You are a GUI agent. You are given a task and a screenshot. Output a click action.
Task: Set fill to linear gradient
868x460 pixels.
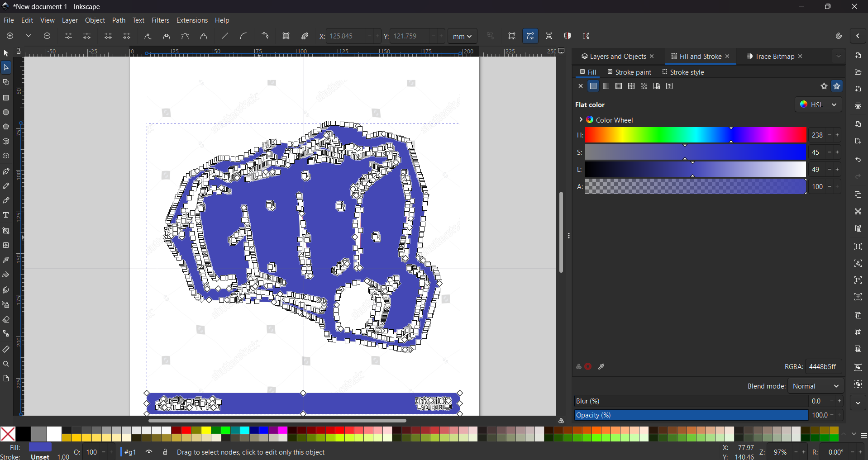click(606, 86)
